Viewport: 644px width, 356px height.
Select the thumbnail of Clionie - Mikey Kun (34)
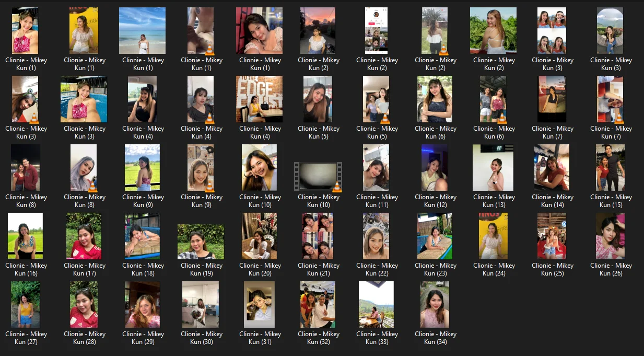435,305
